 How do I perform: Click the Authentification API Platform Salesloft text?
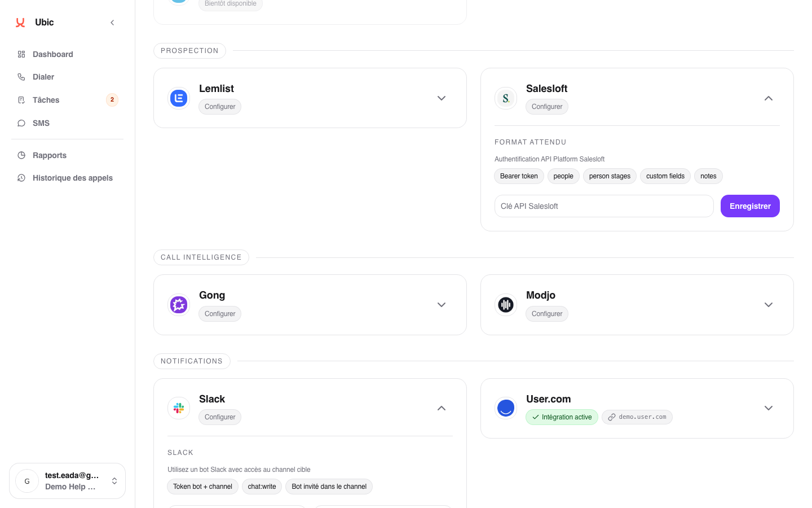pyautogui.click(x=549, y=159)
